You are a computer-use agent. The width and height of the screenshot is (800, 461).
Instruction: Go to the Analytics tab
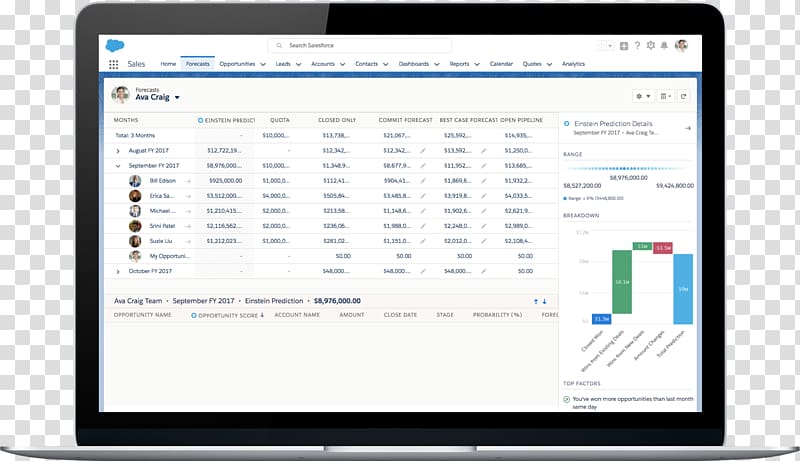[x=573, y=64]
